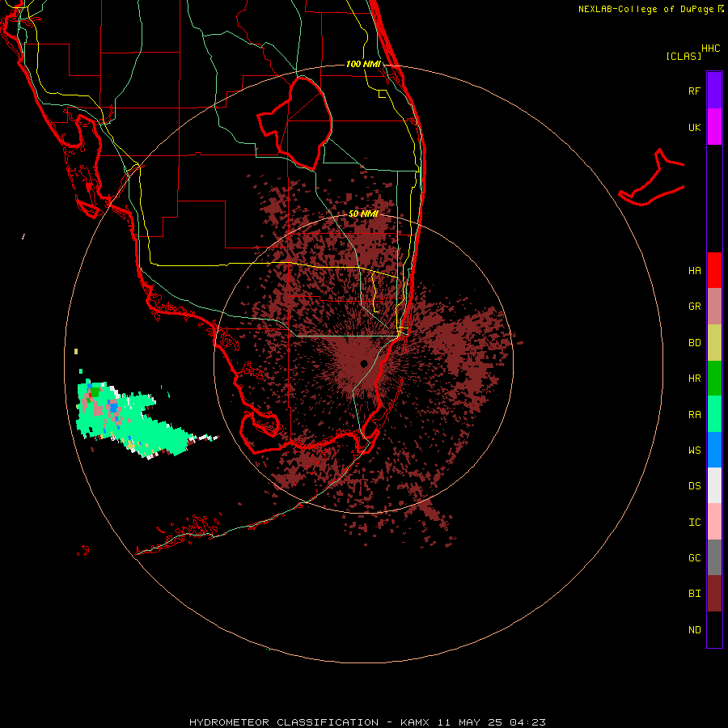
Task: Click the DS legend label
Action: [x=694, y=486]
